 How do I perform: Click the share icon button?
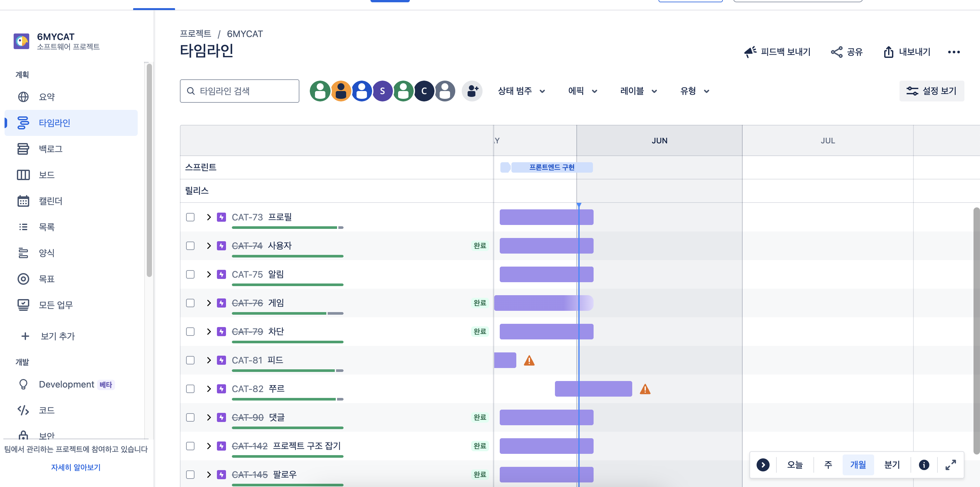[836, 52]
